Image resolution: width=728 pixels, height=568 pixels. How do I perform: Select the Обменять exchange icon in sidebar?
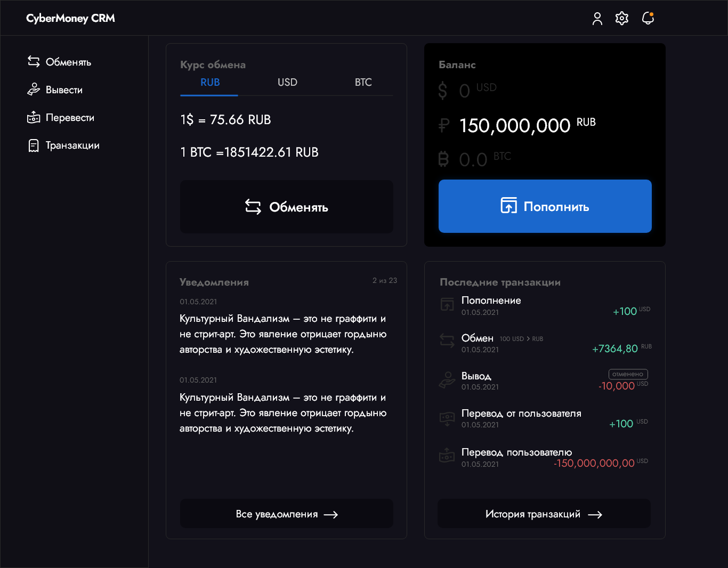point(34,61)
